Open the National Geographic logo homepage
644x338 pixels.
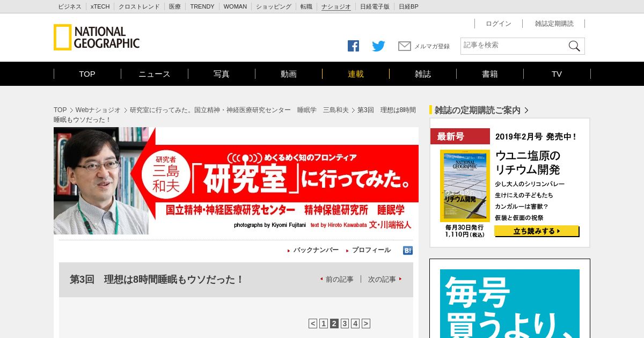tap(97, 38)
